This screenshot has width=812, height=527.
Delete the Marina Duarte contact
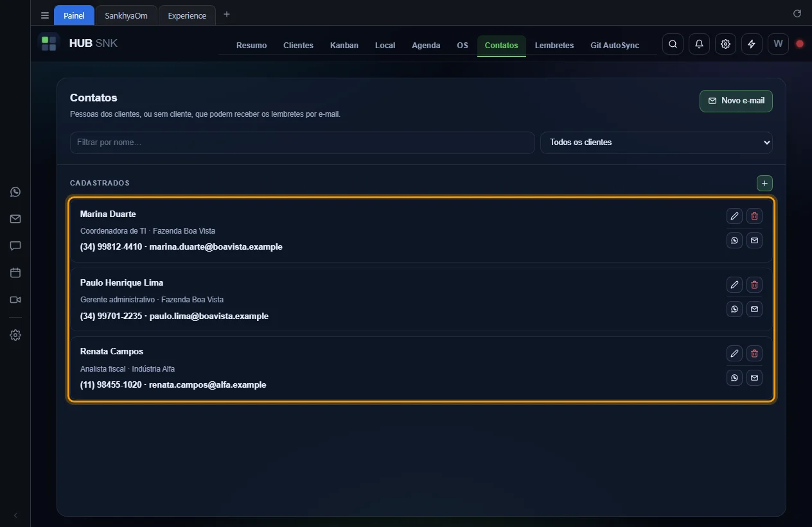[x=755, y=216]
